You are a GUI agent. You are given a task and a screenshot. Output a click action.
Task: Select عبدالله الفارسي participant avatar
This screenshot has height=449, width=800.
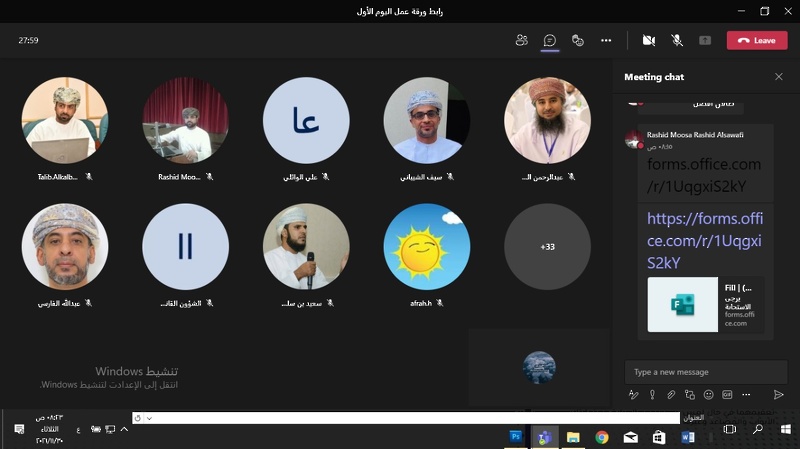pyautogui.click(x=65, y=246)
